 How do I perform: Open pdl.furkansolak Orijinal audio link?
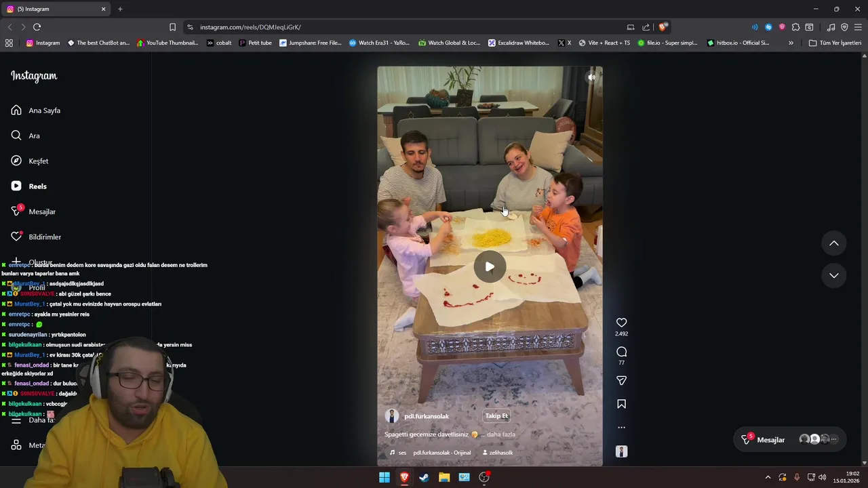[x=441, y=453]
